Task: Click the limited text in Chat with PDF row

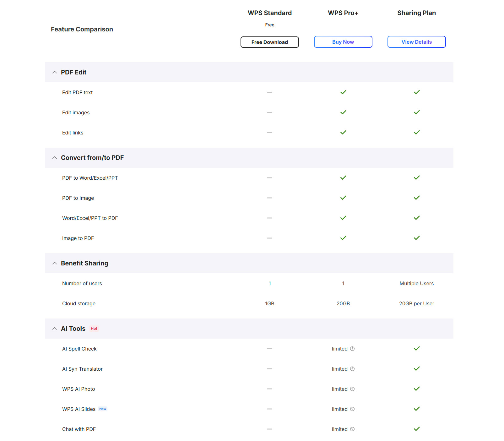Action: (340, 429)
